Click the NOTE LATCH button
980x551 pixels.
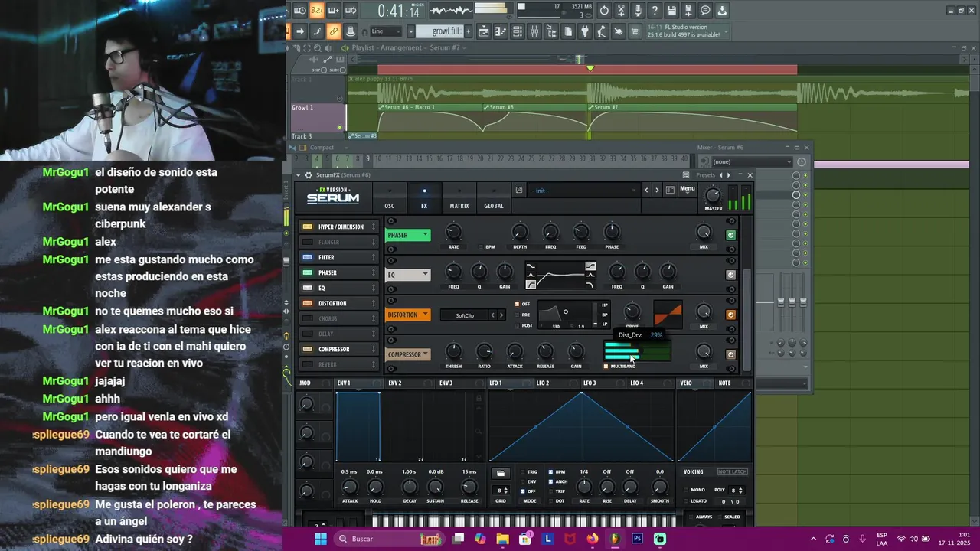click(732, 471)
